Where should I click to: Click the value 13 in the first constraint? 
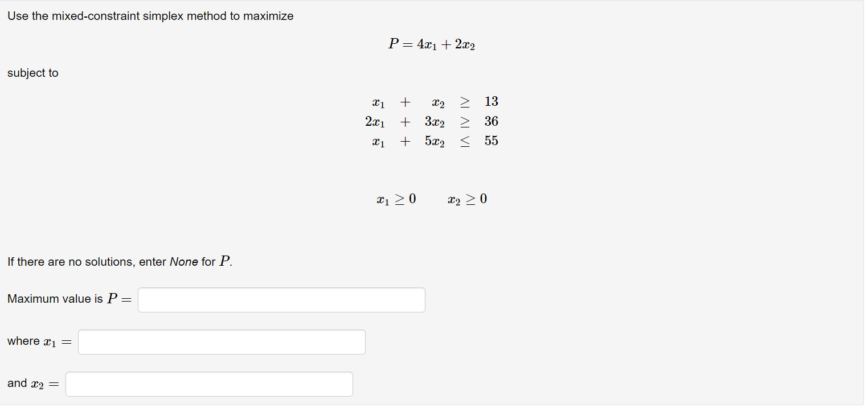pyautogui.click(x=492, y=102)
